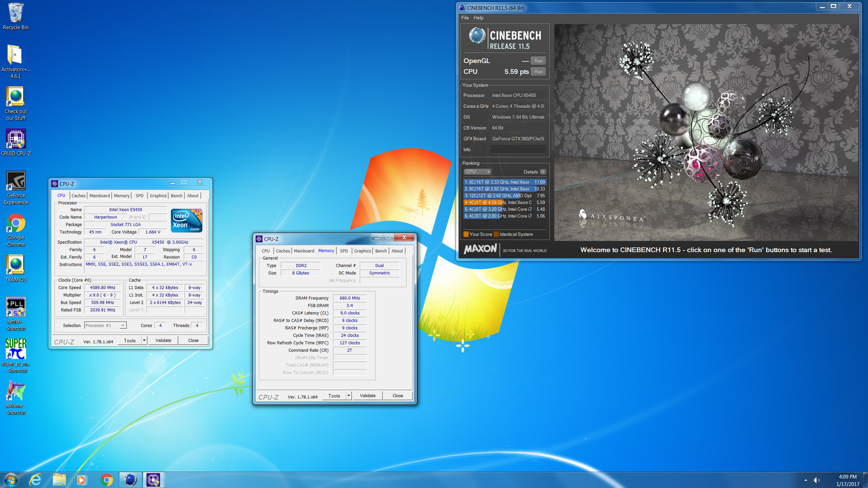Run the OpenGL test in Cinebench
The width and height of the screenshot is (868, 488).
coord(538,61)
